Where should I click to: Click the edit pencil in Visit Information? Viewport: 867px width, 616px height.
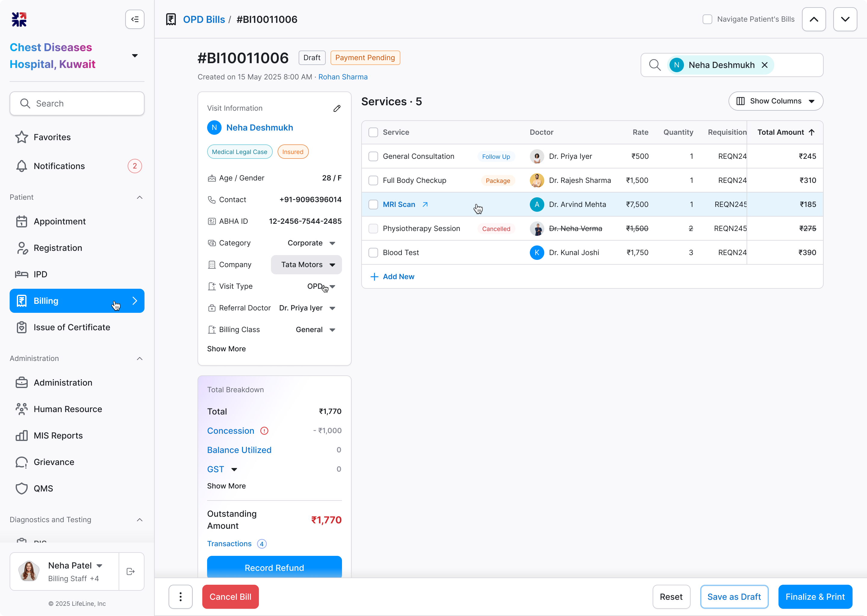(337, 109)
